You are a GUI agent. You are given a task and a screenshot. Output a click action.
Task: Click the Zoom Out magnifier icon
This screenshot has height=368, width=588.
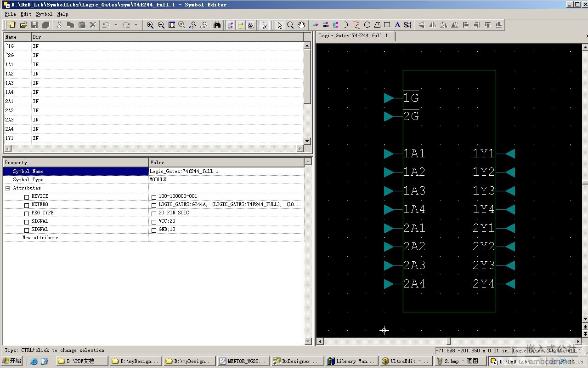161,25
